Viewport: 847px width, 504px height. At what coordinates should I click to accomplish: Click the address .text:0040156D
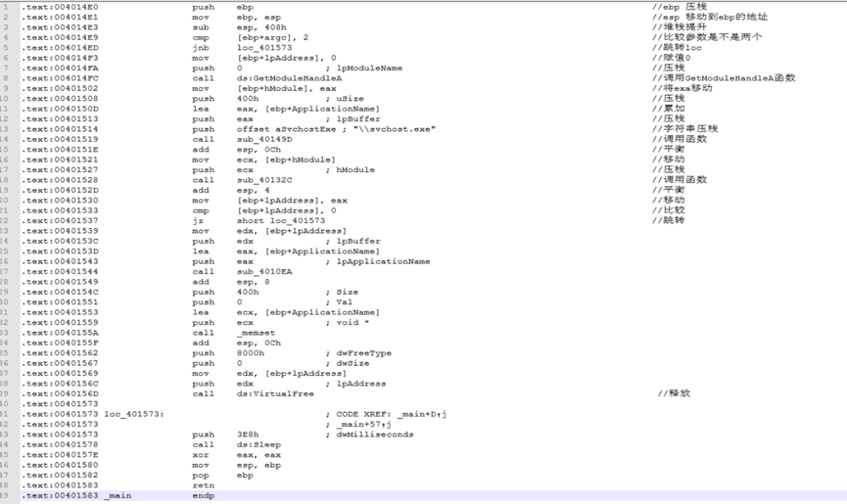coord(60,394)
